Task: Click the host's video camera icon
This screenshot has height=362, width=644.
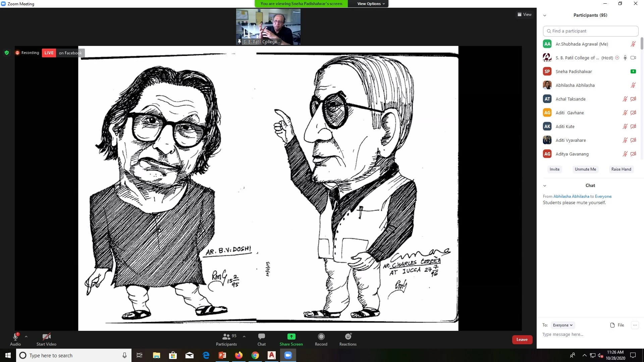Action: [633, 58]
